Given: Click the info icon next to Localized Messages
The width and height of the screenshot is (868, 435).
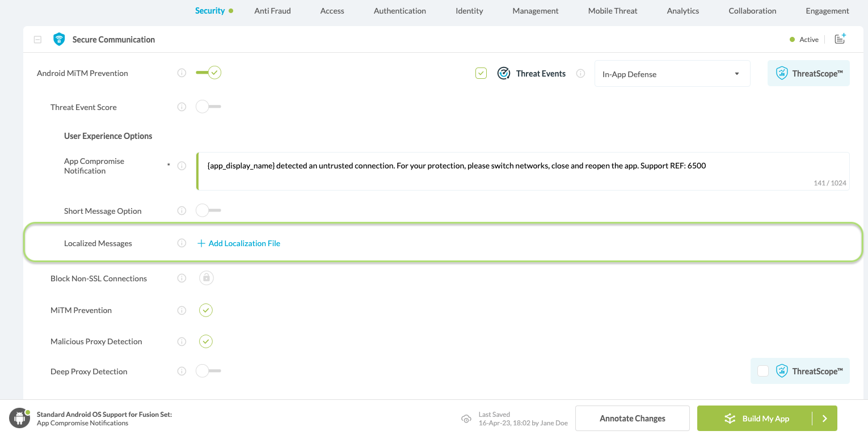Looking at the screenshot, I should 182,243.
